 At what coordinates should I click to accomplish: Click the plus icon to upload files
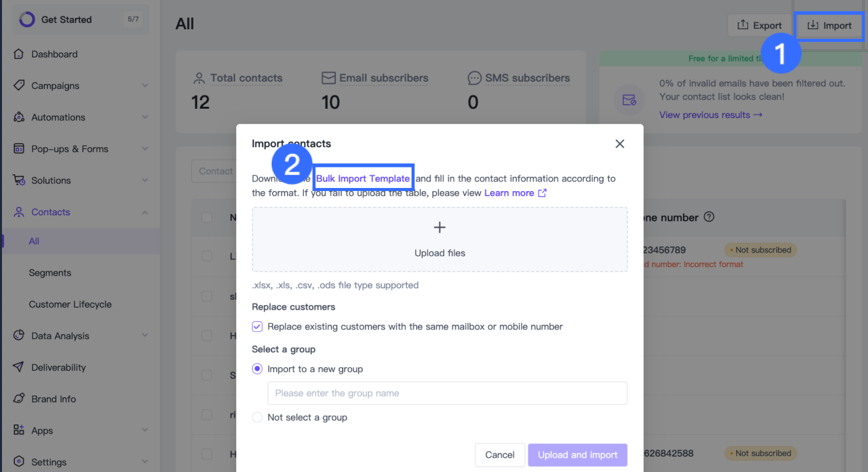440,227
